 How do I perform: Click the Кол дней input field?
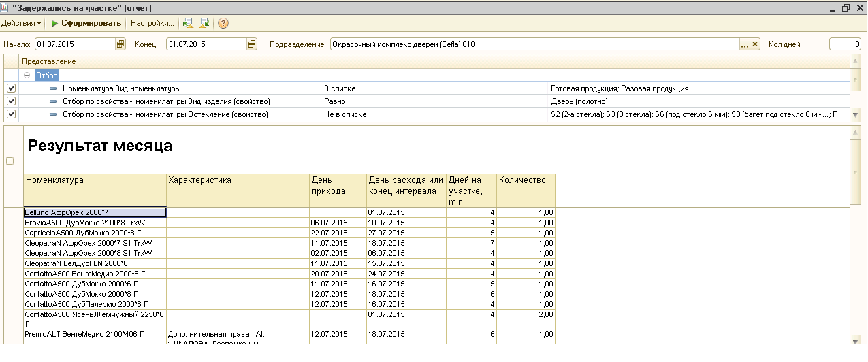point(844,44)
